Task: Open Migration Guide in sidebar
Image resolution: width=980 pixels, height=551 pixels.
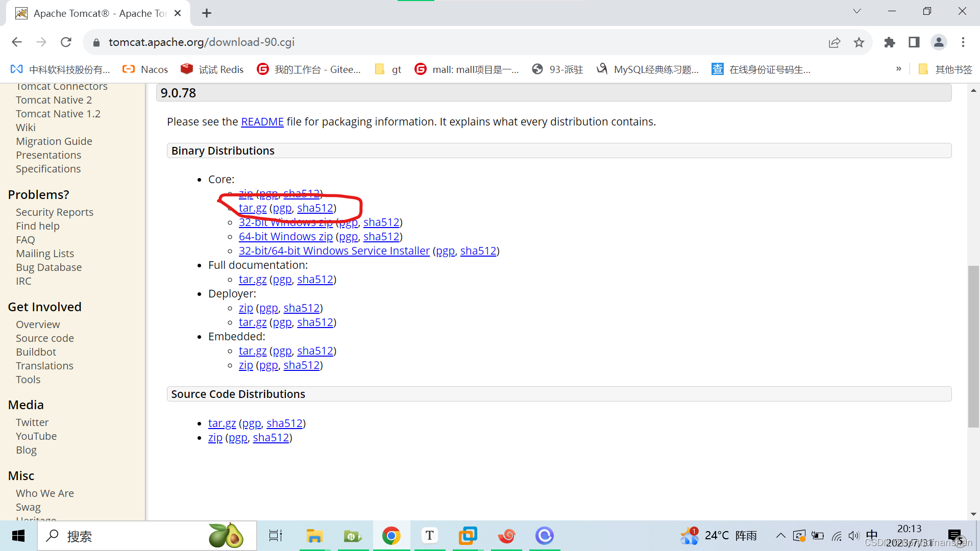Action: (54, 141)
